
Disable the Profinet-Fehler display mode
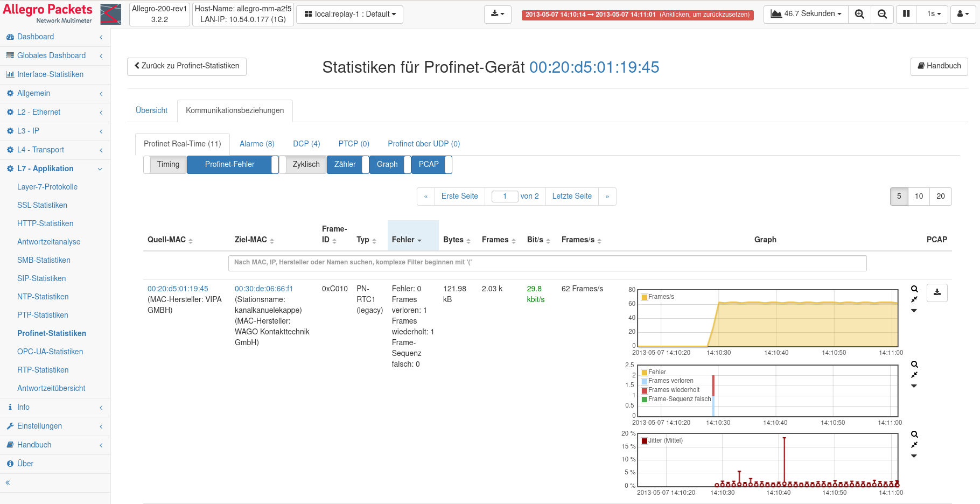click(232, 164)
